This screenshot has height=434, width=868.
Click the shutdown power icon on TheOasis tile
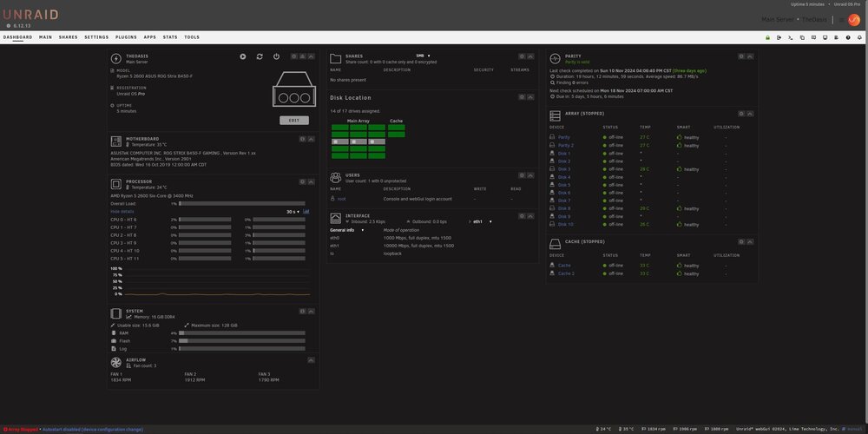point(276,56)
